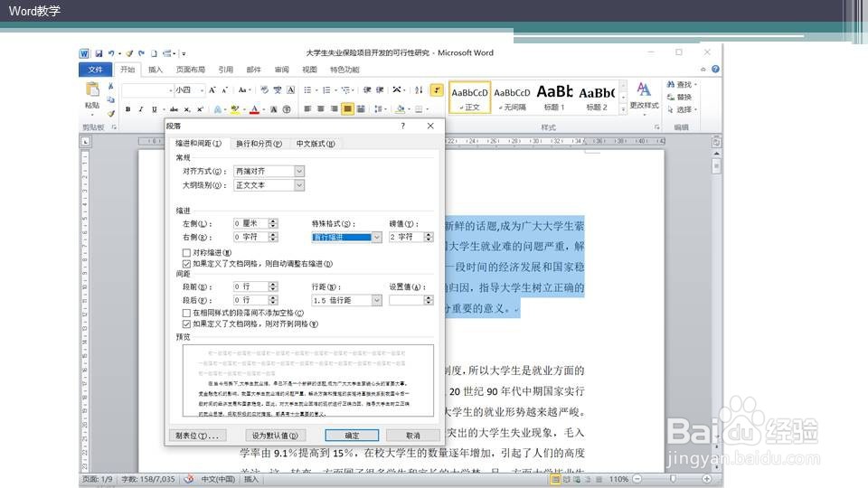
Task: Click the Cut scissors icon
Action: (x=110, y=86)
